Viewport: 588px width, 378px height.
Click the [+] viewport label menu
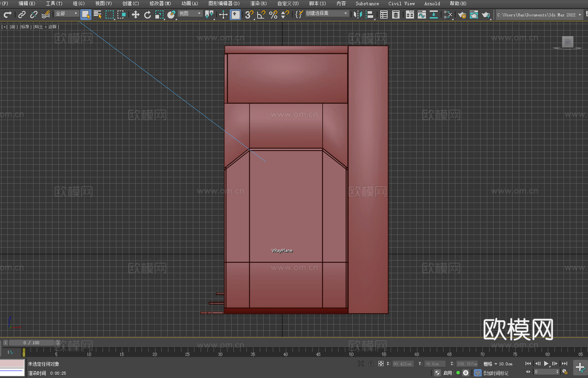point(4,27)
